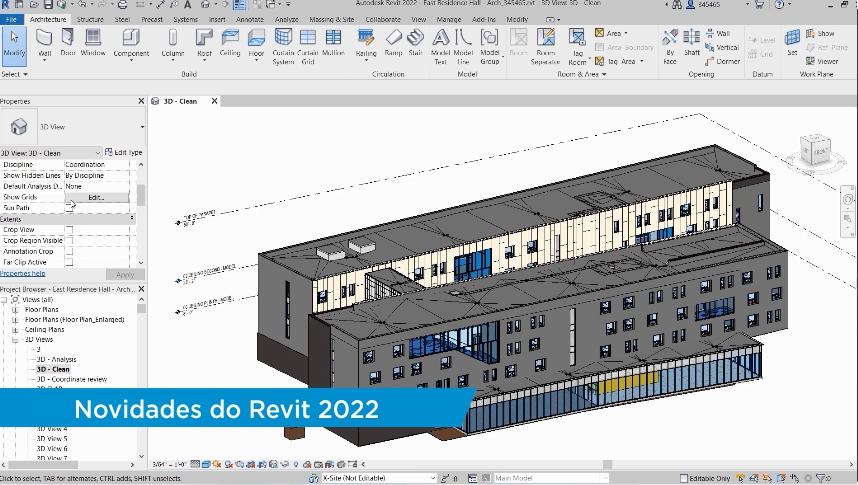
Task: Open the Massing & Site tab
Action: click(x=332, y=19)
